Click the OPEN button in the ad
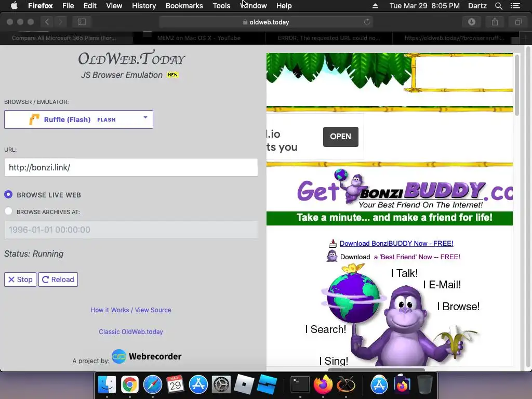The width and height of the screenshot is (532, 399). pos(341,137)
